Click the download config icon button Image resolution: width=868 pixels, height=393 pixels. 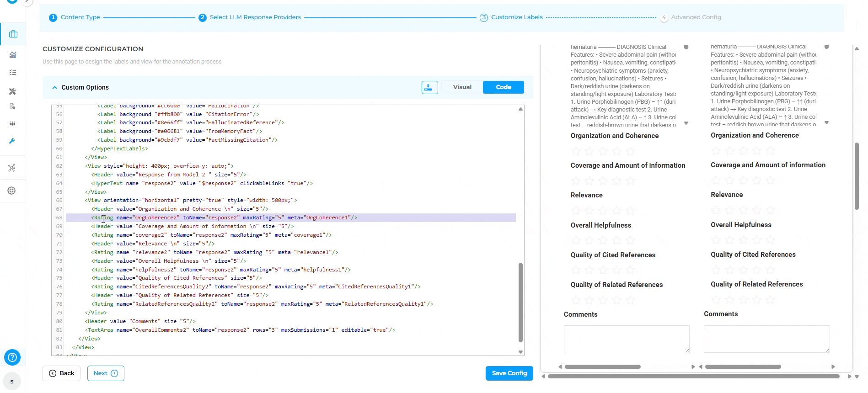429,87
